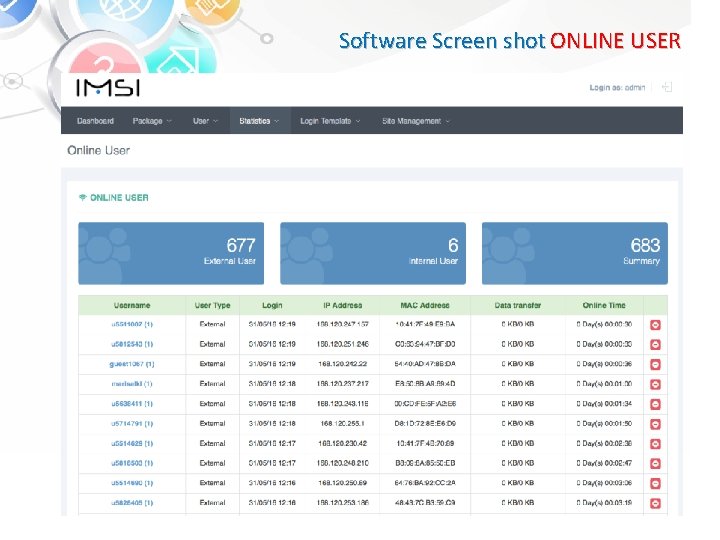Click IP address 168.120.255.1
720x540 pixels.
click(343, 423)
